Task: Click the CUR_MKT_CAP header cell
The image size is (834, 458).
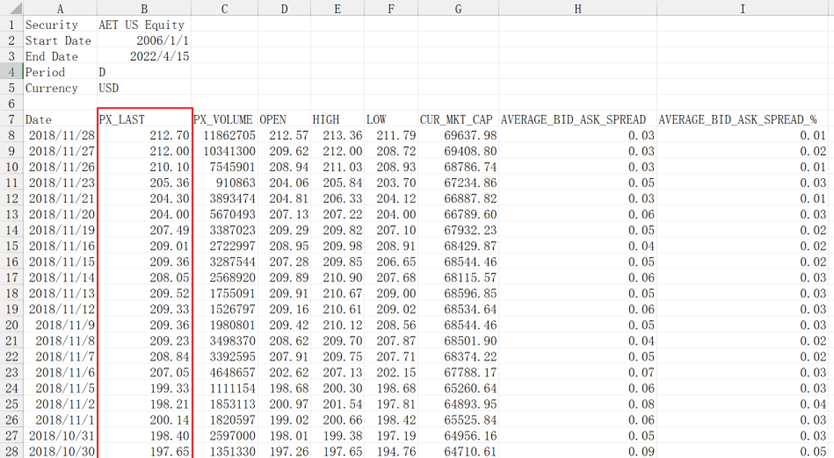Action: 457,120
